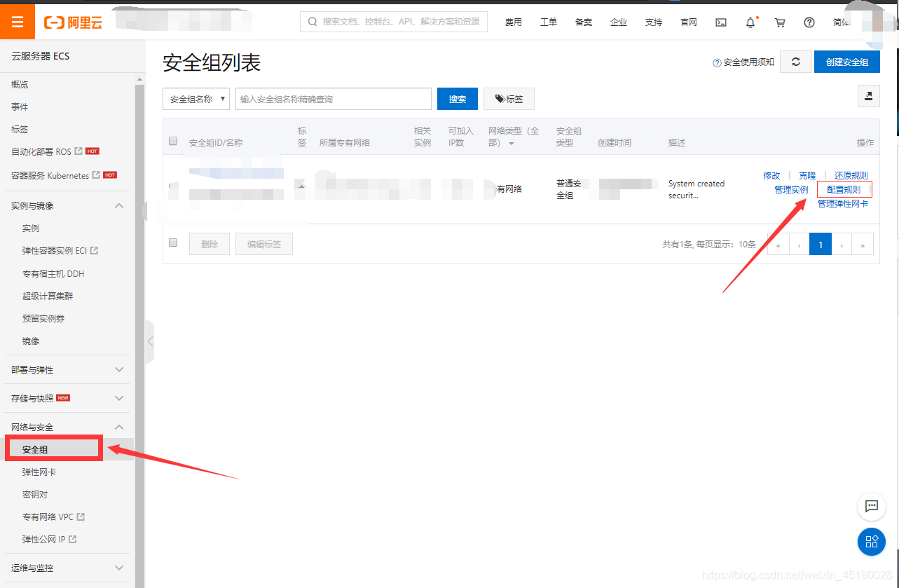Open the 支持 top menu

(654, 22)
